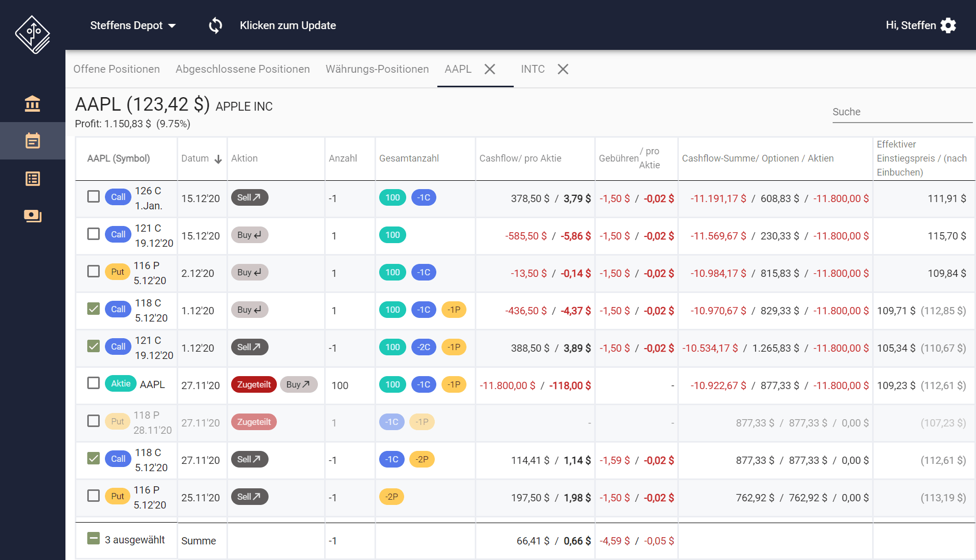Close the AAPL tab with X

pyautogui.click(x=490, y=69)
